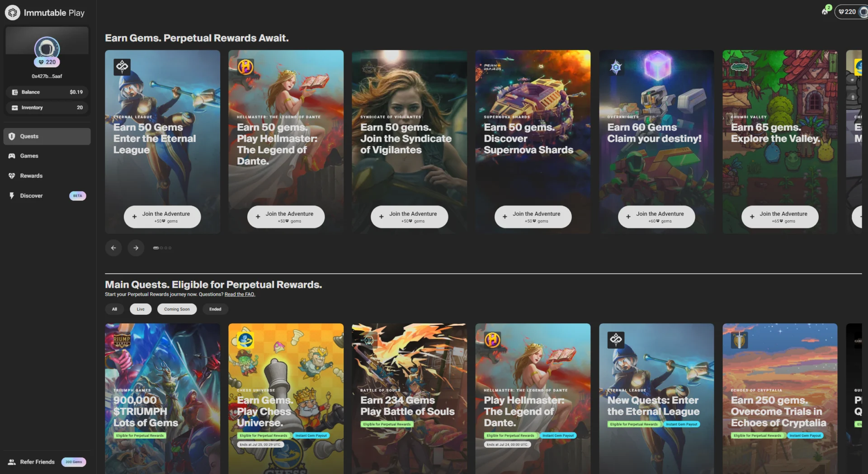This screenshot has height=474, width=868.
Task: Go to previous carousel slide arrow
Action: pos(113,248)
